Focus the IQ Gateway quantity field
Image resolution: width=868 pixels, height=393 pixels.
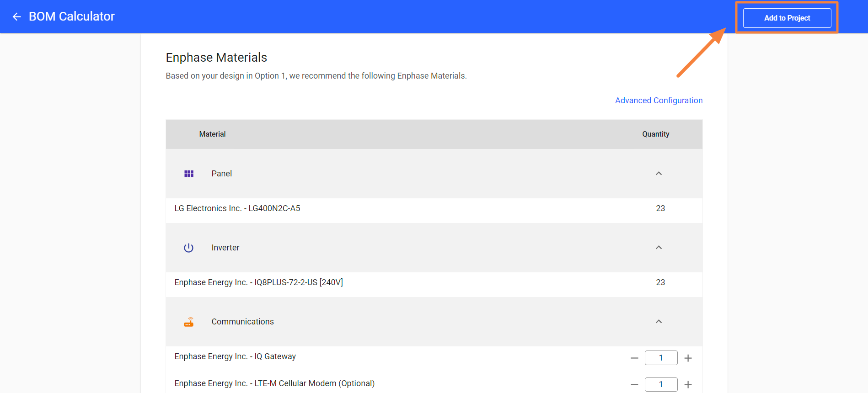pos(661,358)
